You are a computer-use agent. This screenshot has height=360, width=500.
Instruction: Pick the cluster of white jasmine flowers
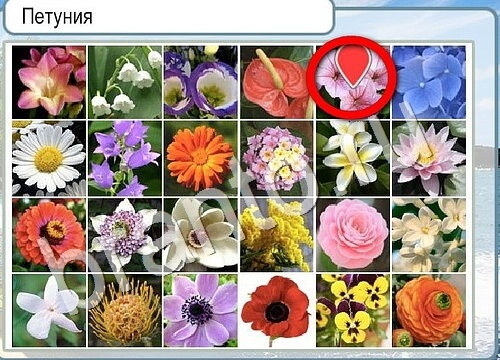429,235
